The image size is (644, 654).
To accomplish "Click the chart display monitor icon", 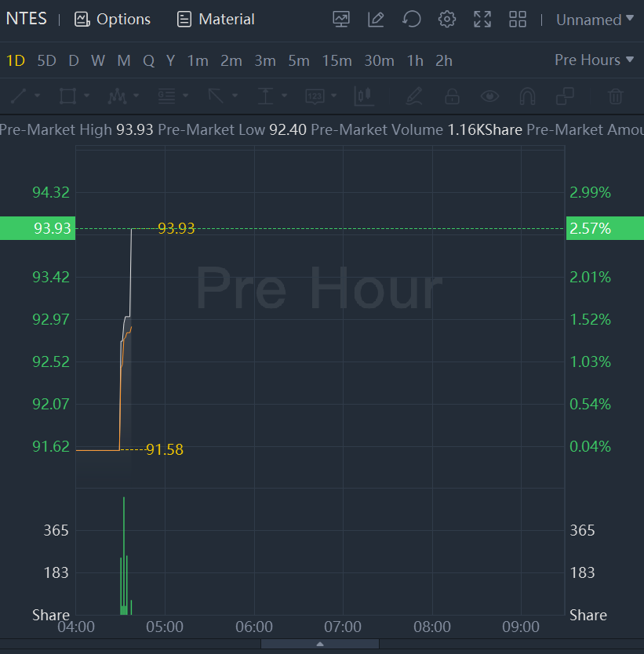I will [341, 20].
